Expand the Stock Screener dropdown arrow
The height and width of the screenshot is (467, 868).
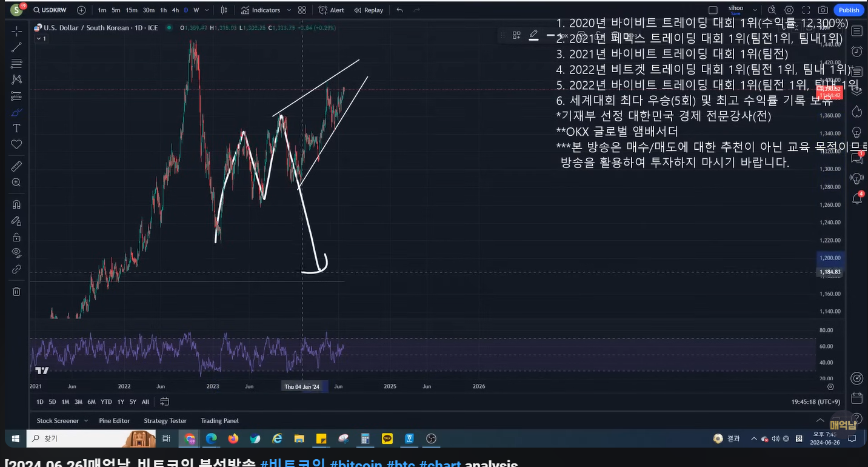(85, 420)
